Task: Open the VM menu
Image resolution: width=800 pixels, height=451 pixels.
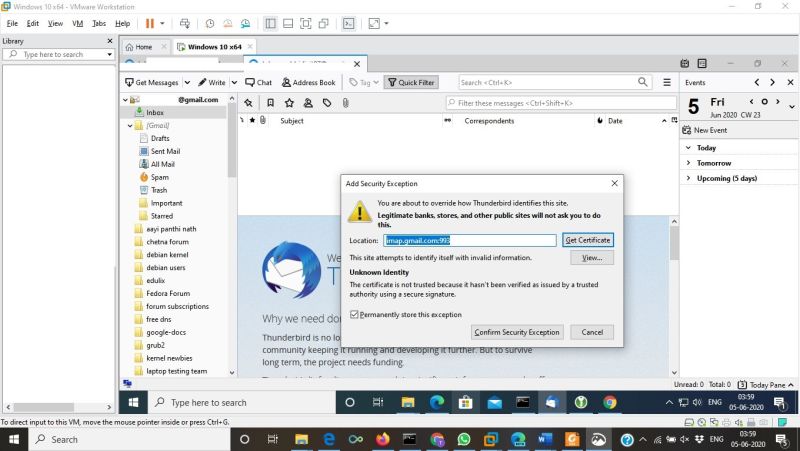Action: pyautogui.click(x=78, y=23)
